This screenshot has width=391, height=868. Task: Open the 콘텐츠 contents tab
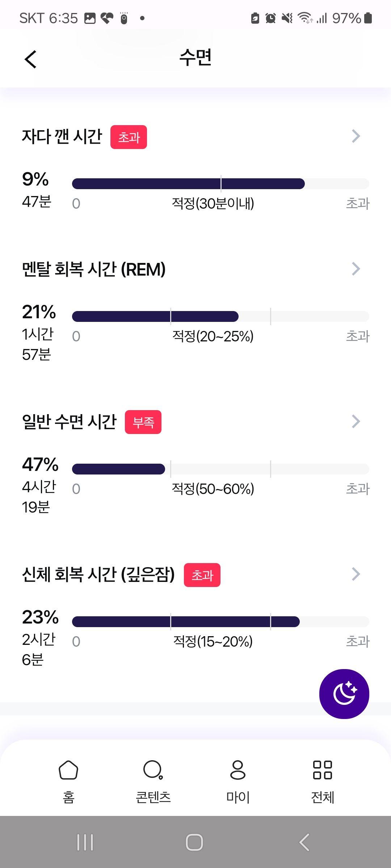click(153, 781)
